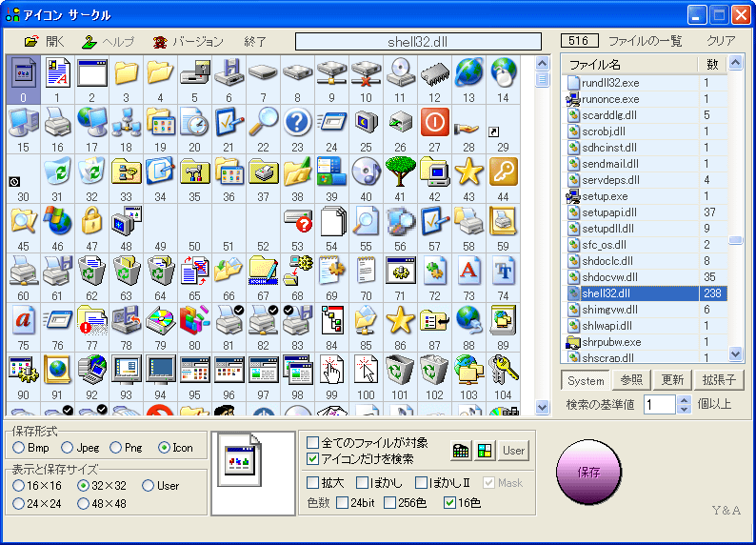Pick the memory chip icon numbered 12

pyautogui.click(x=434, y=79)
